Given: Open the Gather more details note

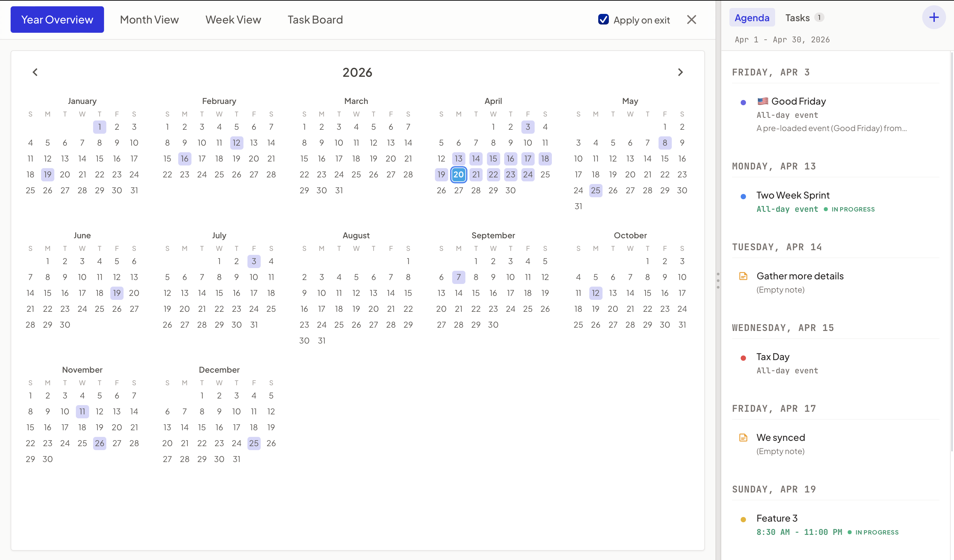Looking at the screenshot, I should pos(835,283).
